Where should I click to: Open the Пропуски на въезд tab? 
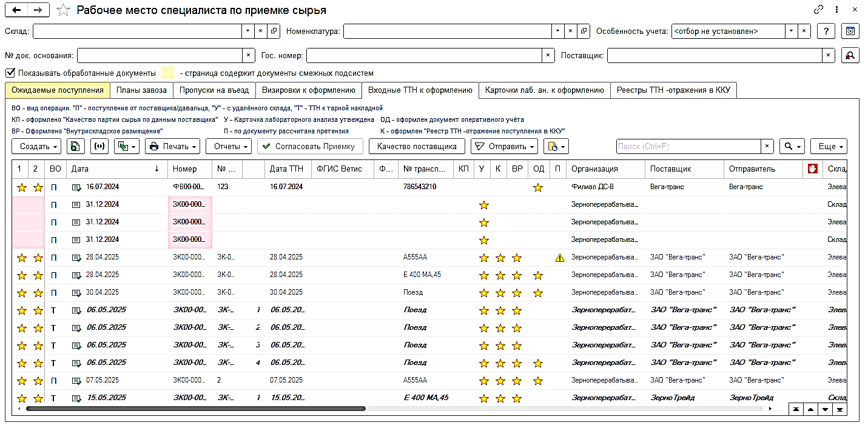[x=214, y=90]
